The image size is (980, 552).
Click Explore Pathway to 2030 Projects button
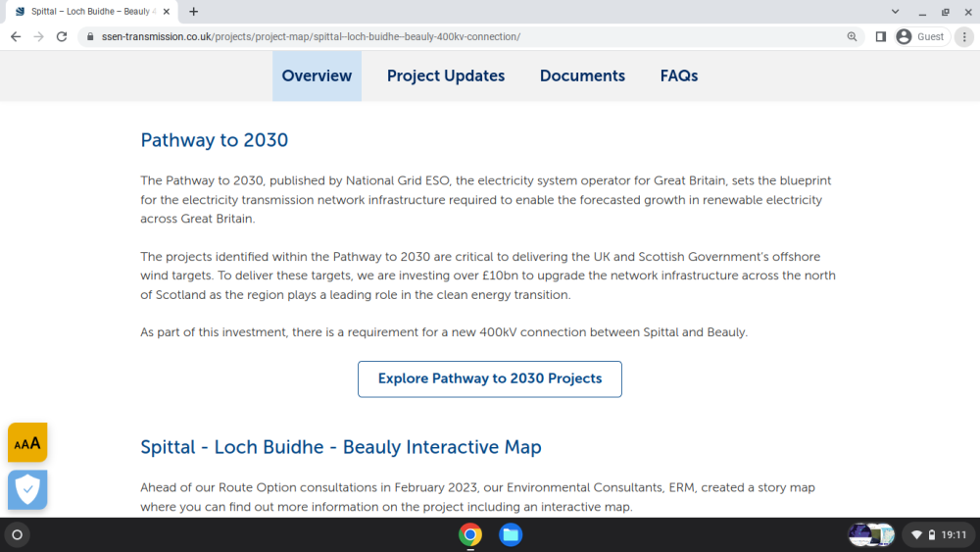(490, 378)
